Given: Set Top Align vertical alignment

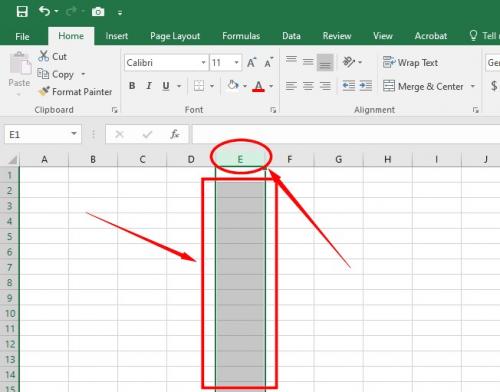Looking at the screenshot, I should click(x=291, y=60).
